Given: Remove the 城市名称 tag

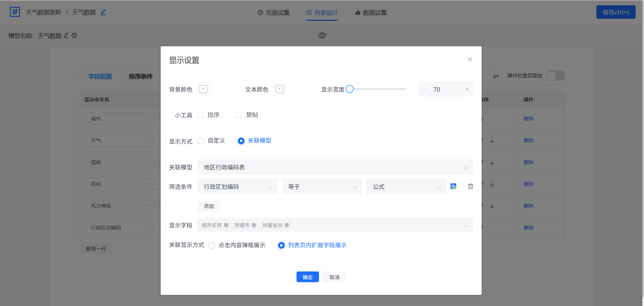Looking at the screenshot, I should [226, 225].
